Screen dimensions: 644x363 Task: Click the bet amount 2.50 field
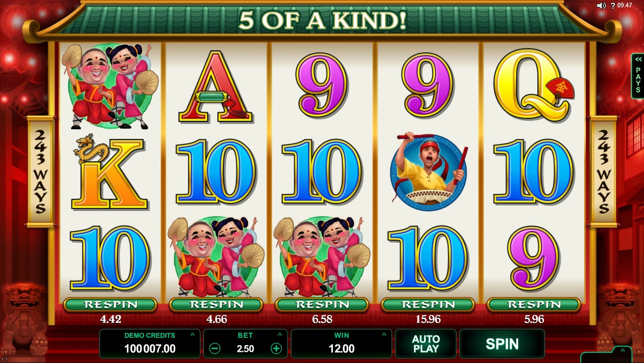(x=245, y=349)
